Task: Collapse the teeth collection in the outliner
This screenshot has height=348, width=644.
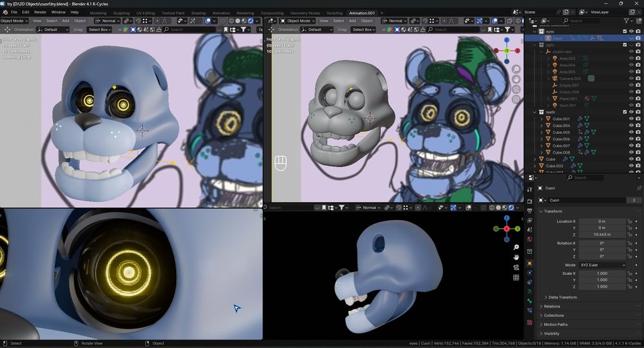Action: 535,112
